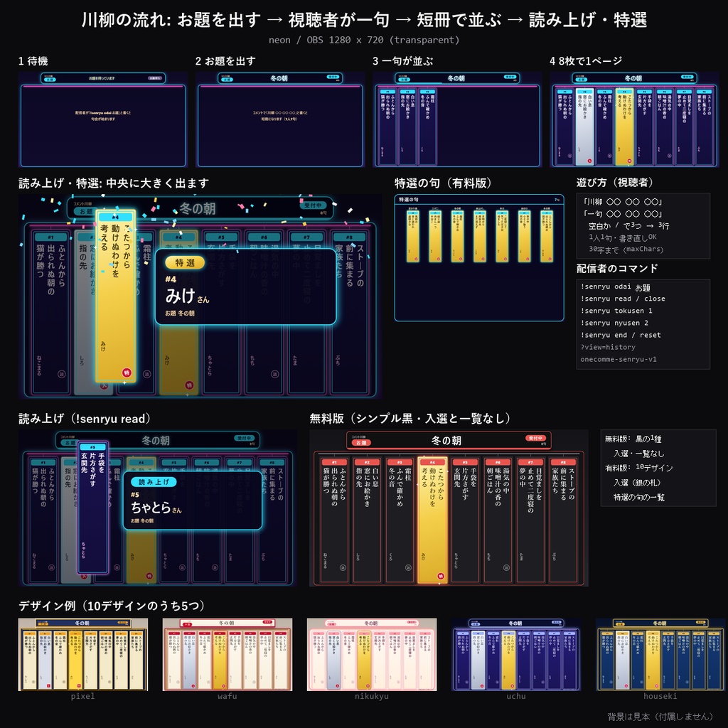This screenshot has height=728, width=728.
Task: Click the red 受付中 badge in the free version header
Action: (535, 438)
